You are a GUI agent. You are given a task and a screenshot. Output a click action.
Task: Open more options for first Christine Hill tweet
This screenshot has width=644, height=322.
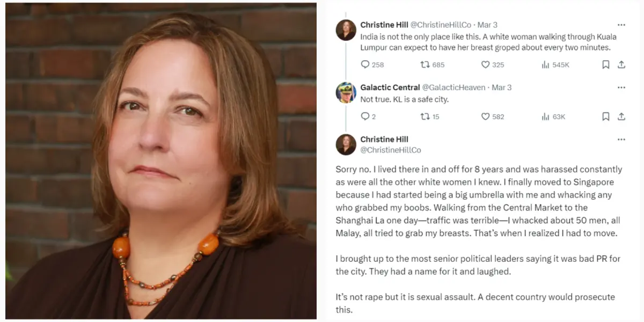(x=621, y=25)
